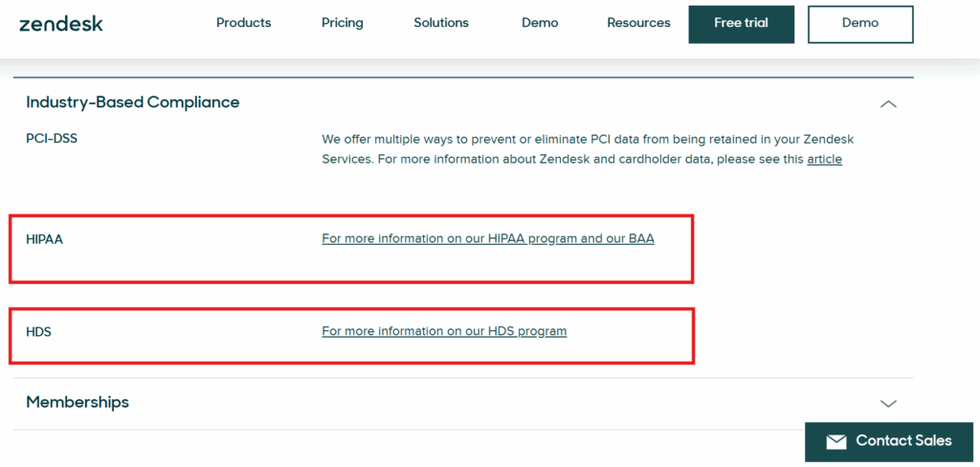This screenshot has height=467, width=980.
Task: Click the Zendesk logo
Action: [60, 24]
